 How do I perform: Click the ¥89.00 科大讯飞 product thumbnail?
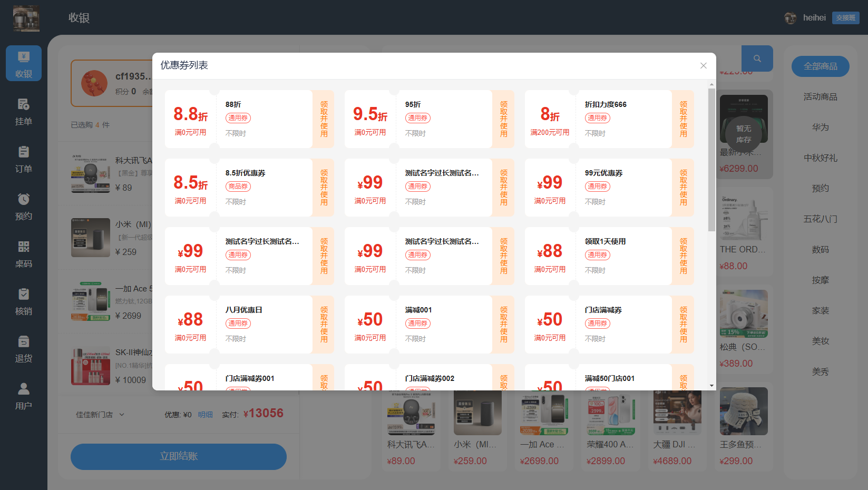[411, 413]
